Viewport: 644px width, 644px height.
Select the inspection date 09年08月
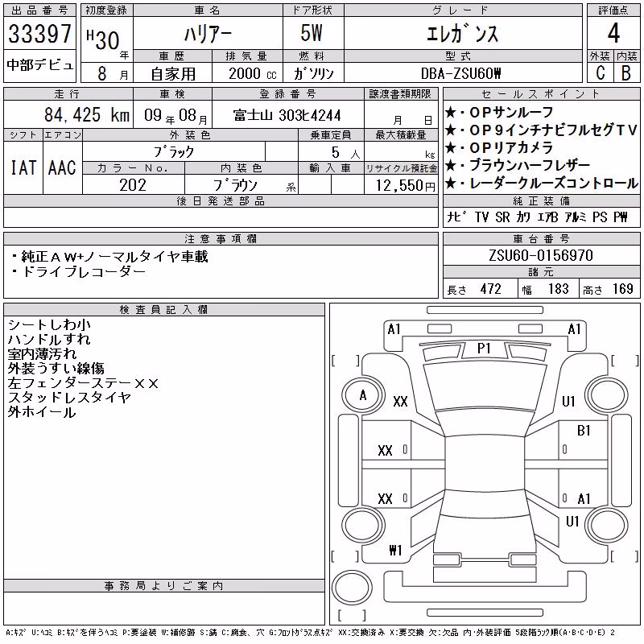175,115
